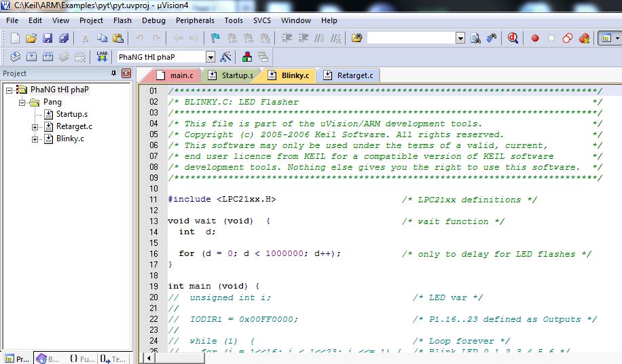622x364 pixels.
Task: Switch to the Templates bottom panel tab
Action: click(113, 359)
